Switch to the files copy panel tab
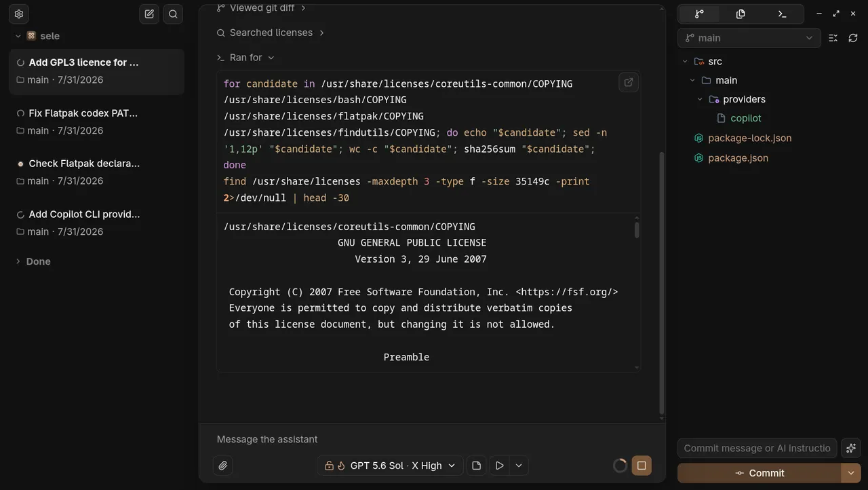The image size is (868, 490). click(x=741, y=14)
